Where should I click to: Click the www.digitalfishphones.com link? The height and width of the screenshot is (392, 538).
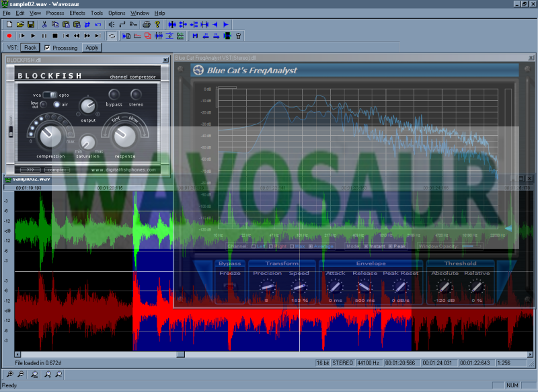(123, 169)
